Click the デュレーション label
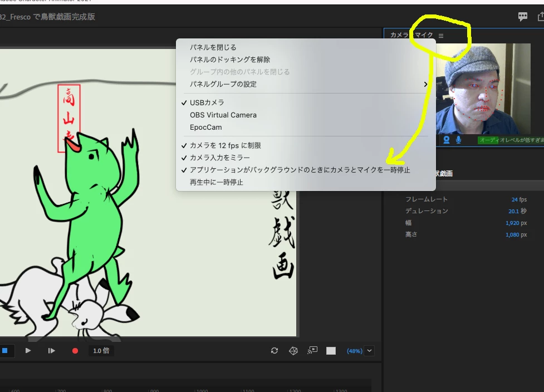 [427, 211]
